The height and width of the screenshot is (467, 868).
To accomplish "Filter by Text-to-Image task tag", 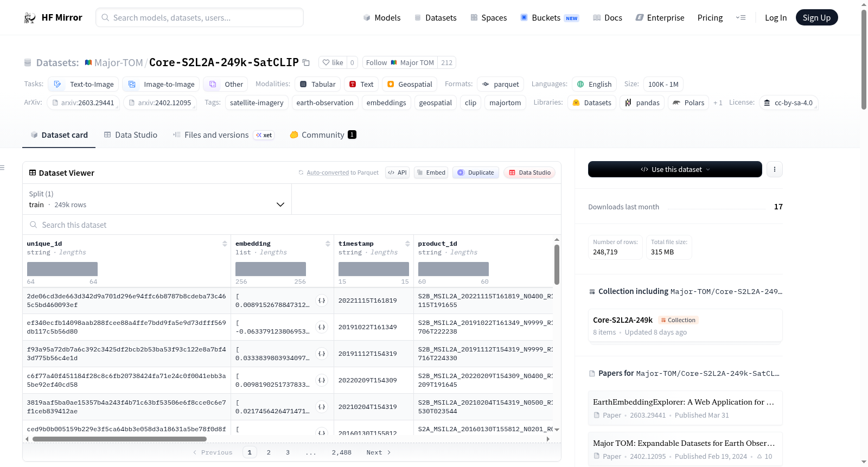I will [84, 84].
